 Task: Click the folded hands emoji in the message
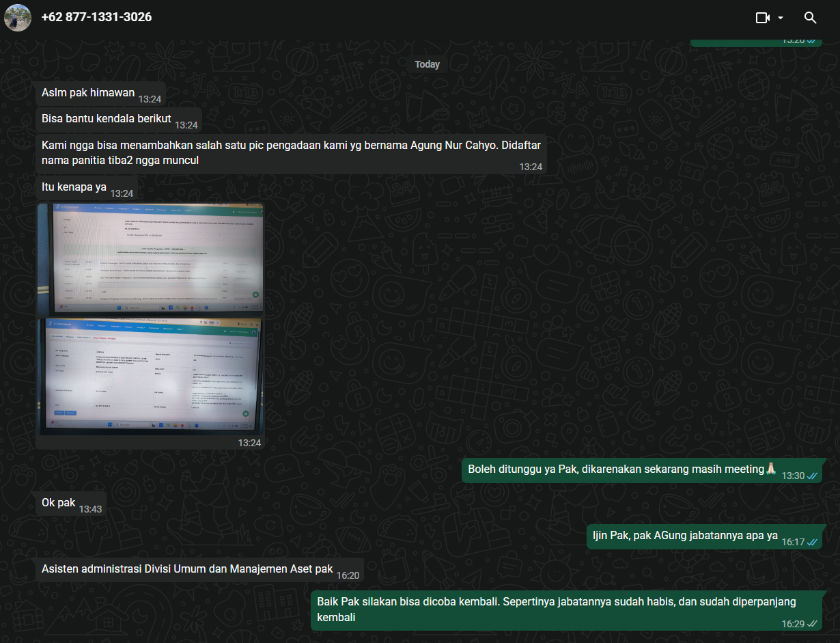point(771,469)
